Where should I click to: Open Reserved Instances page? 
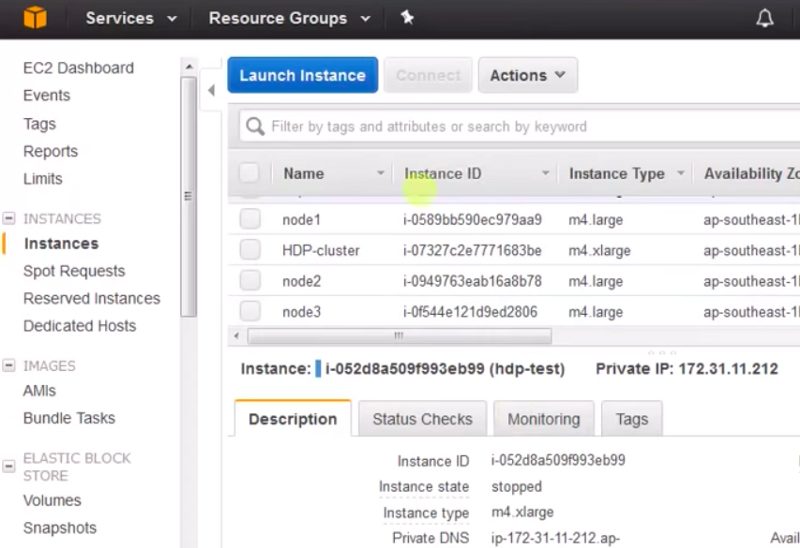coord(92,298)
